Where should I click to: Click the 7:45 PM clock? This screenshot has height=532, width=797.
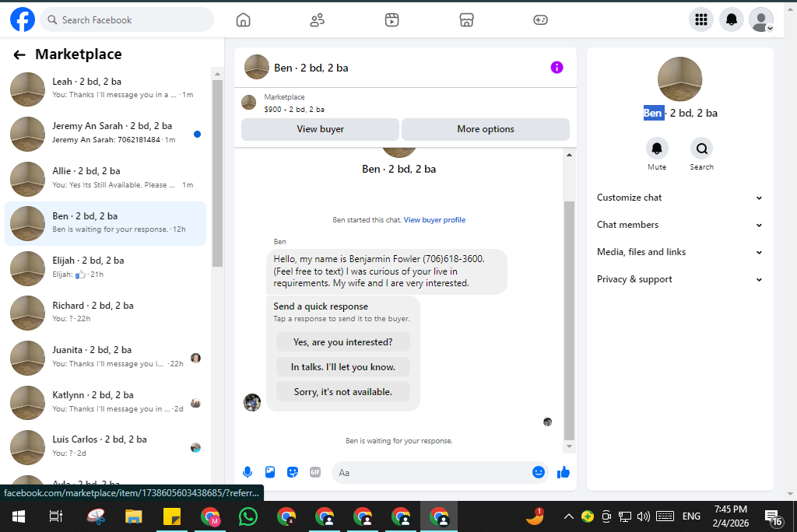coord(731,509)
